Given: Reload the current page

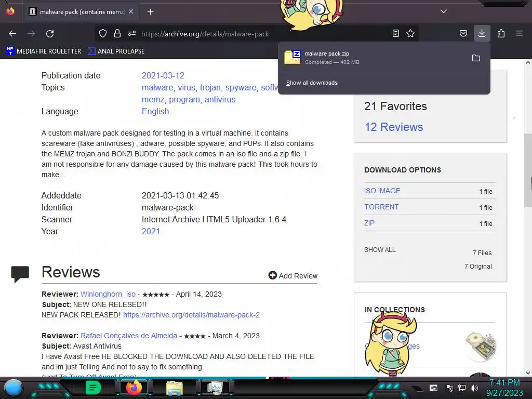Looking at the screenshot, I should click(50, 34).
